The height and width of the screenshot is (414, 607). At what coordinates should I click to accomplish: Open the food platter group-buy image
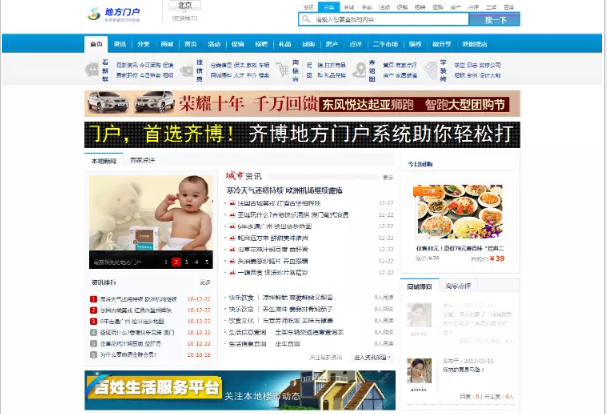460,211
